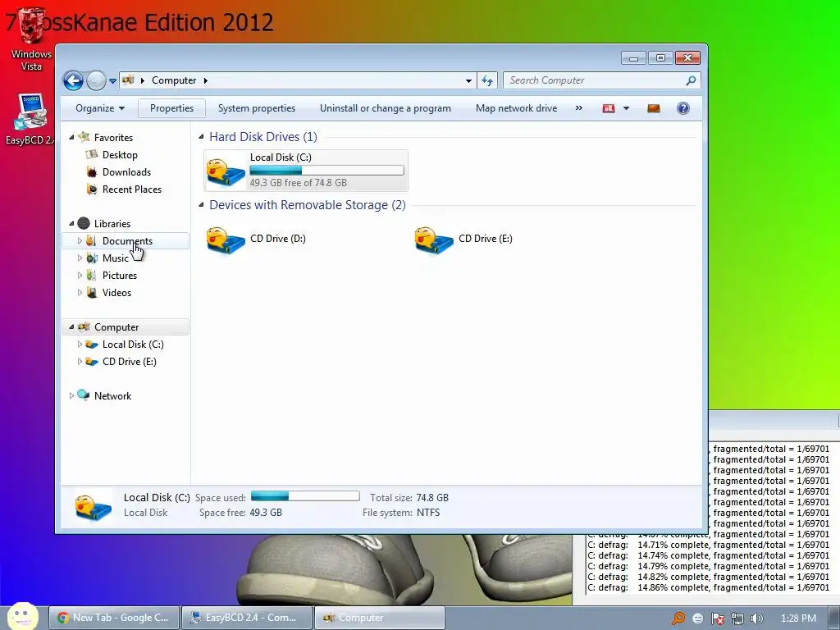Viewport: 840px width, 630px height.
Task: Expand the Videos library arrow
Action: point(80,293)
